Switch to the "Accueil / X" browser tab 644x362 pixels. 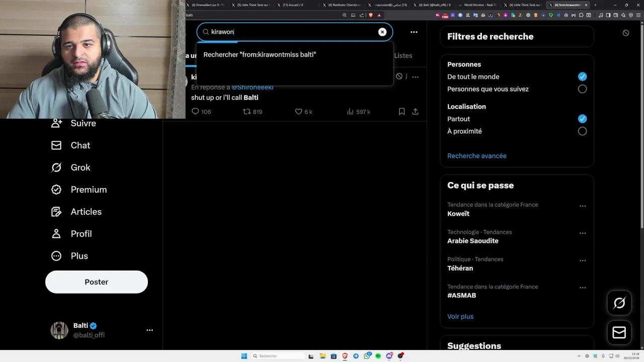[x=295, y=5]
